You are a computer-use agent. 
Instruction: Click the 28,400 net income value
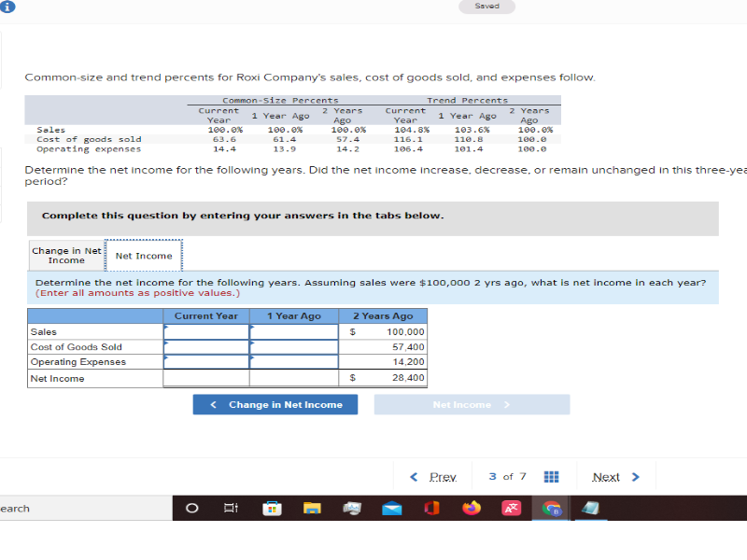coord(408,378)
